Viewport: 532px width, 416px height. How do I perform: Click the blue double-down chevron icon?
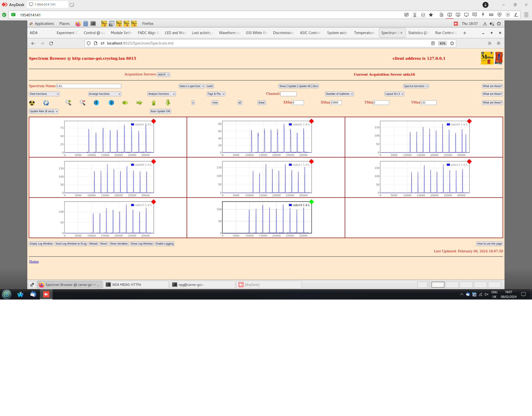[96, 103]
